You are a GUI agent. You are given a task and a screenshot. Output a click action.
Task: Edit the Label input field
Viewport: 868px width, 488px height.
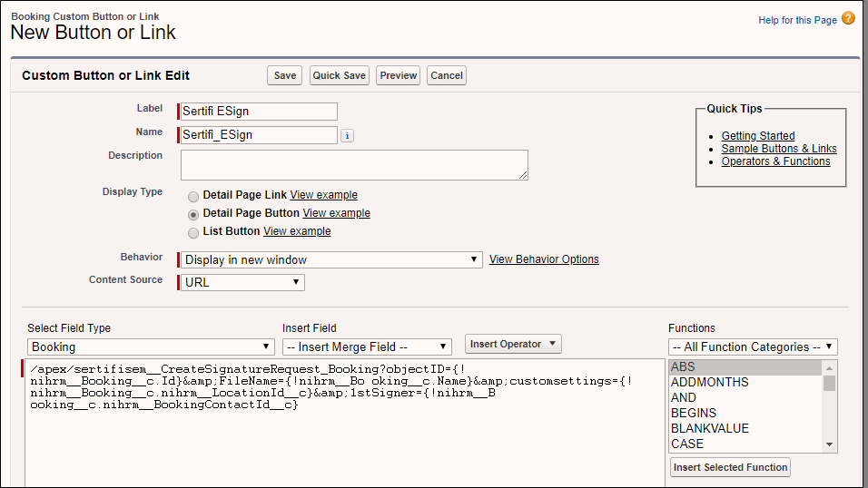259,112
